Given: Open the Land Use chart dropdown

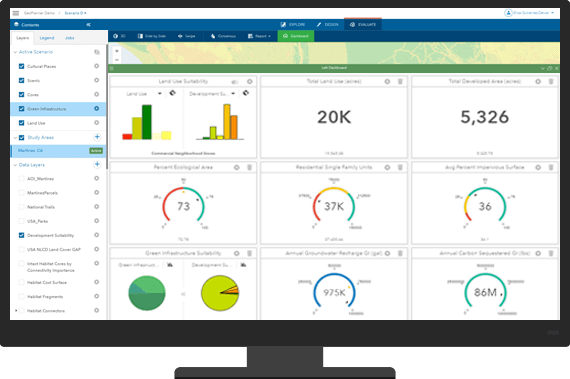Looking at the screenshot, I should 160,94.
